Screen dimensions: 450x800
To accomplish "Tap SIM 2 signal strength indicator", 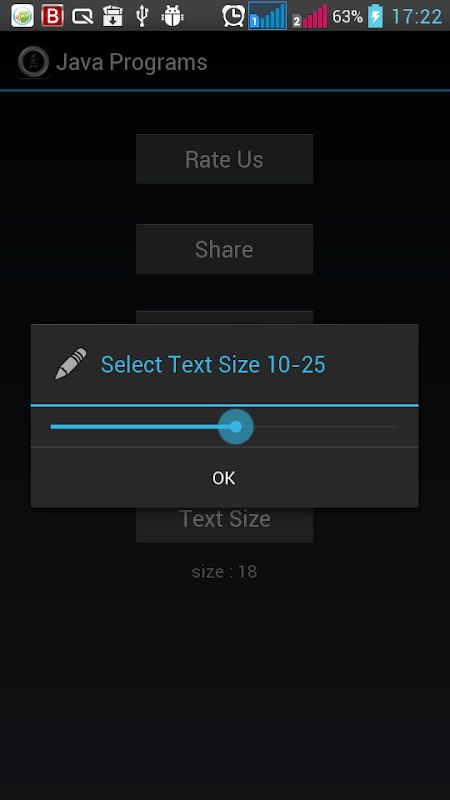I will pos(310,16).
